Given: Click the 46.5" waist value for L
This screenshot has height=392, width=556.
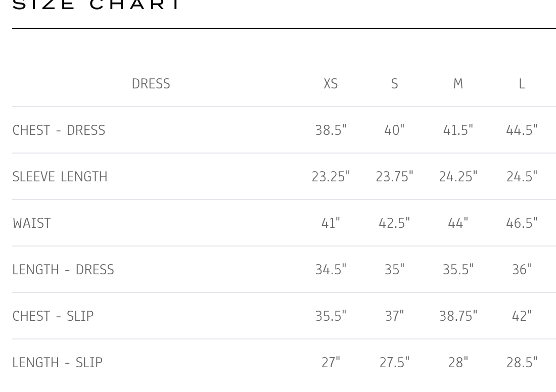Looking at the screenshot, I should 522,223.
